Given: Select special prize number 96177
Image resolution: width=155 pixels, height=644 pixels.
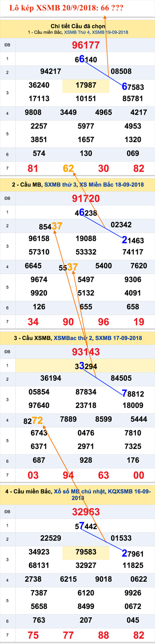Looking at the screenshot, I should coord(86,45).
